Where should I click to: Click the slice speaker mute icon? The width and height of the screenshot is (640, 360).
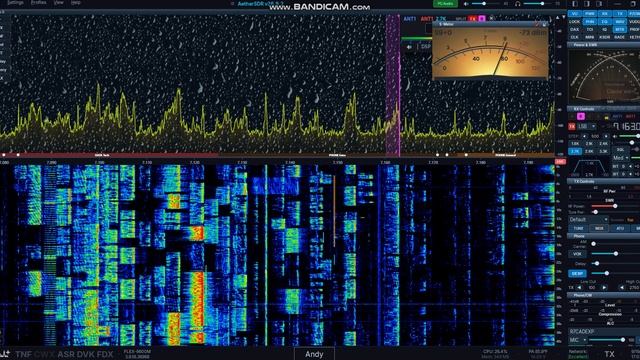(409, 47)
